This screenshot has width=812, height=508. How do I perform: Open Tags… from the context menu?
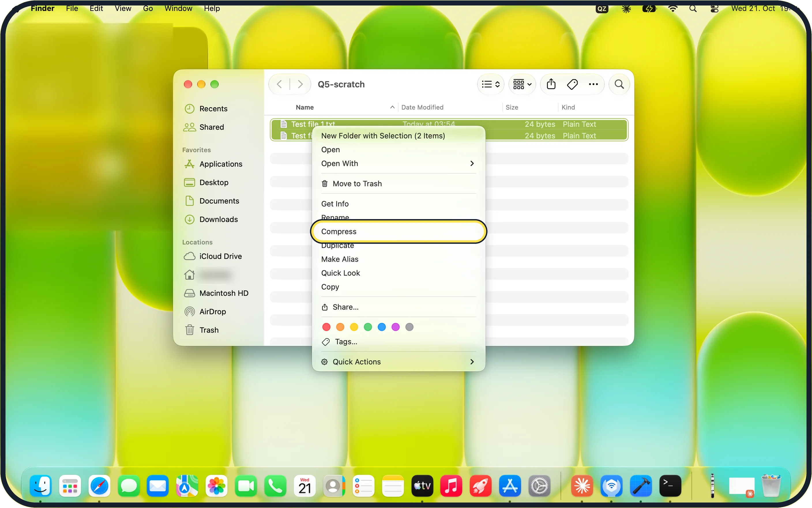(x=399, y=341)
